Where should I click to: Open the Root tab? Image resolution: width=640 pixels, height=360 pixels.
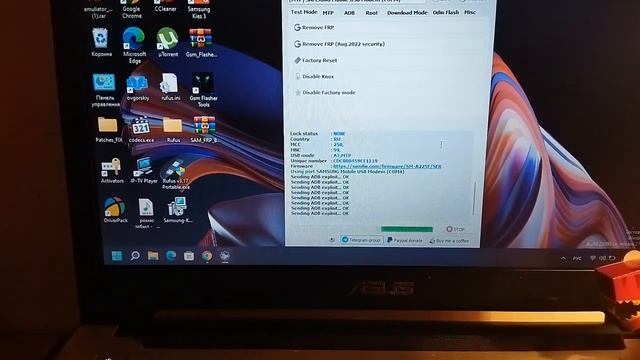pyautogui.click(x=371, y=13)
